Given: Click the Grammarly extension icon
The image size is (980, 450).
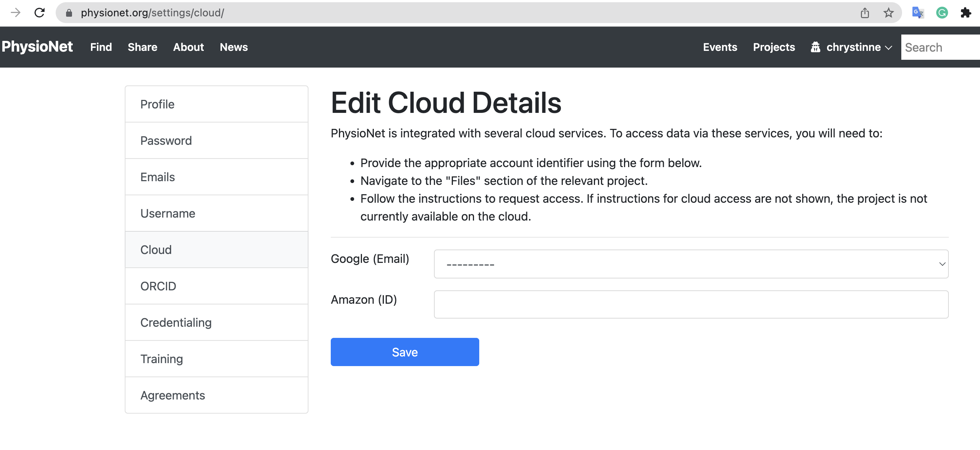Looking at the screenshot, I should 941,13.
